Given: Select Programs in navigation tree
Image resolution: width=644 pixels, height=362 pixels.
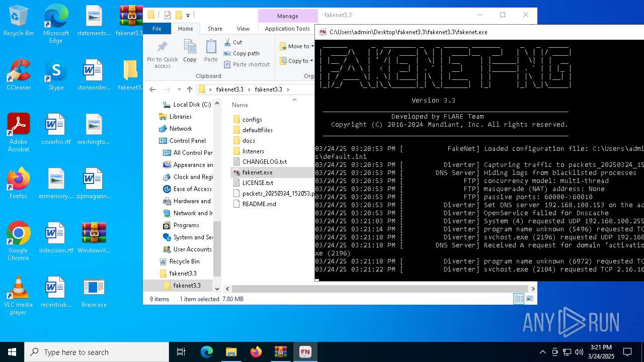Looking at the screenshot, I should point(181,225).
